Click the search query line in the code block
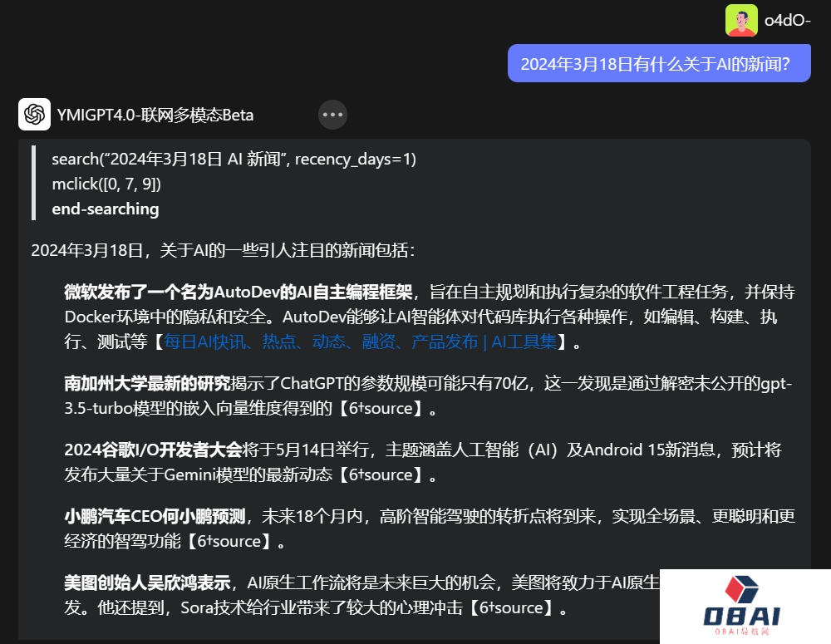 234,159
